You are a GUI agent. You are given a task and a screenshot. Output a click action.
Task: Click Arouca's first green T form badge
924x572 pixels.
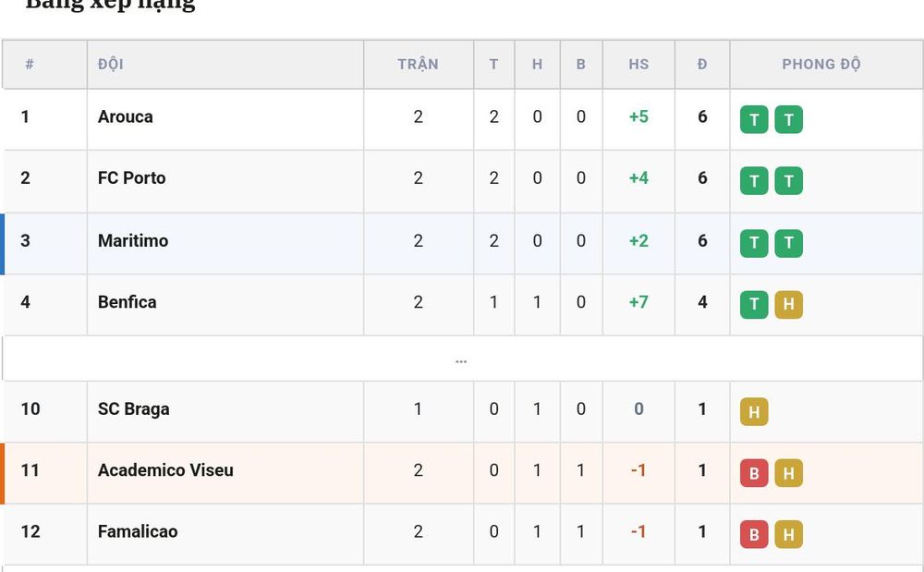[x=754, y=119]
